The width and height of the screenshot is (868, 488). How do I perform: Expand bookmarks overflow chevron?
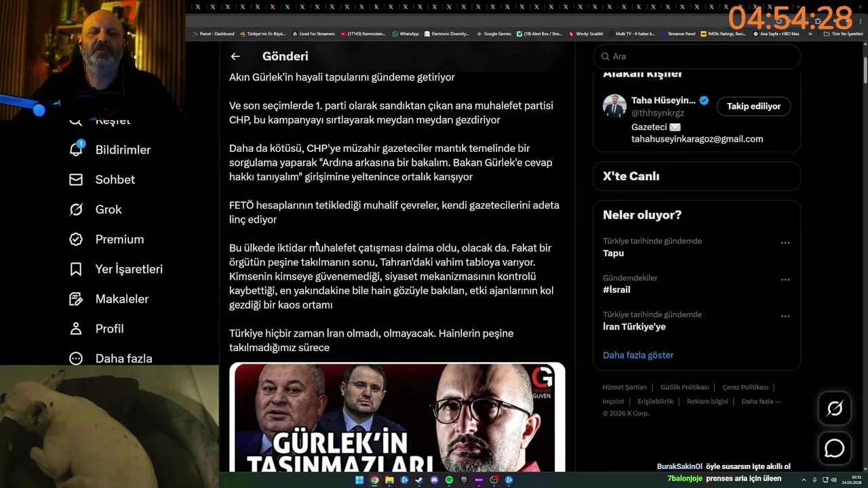pyautogui.click(x=810, y=33)
